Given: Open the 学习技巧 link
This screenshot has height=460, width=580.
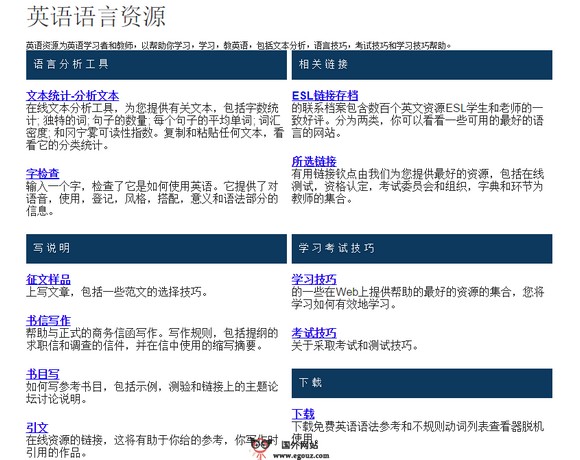Looking at the screenshot, I should pos(314,279).
